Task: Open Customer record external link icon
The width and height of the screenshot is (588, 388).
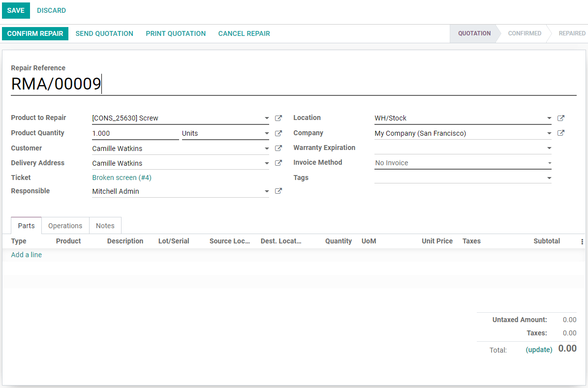Action: [279, 149]
